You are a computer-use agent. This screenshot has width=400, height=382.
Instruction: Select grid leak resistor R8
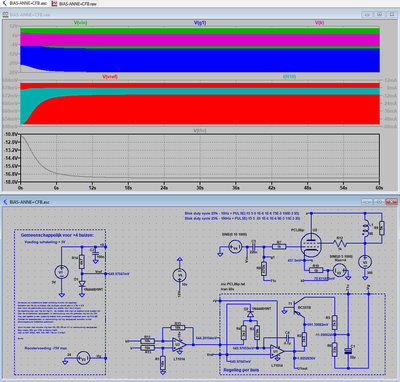point(264,268)
